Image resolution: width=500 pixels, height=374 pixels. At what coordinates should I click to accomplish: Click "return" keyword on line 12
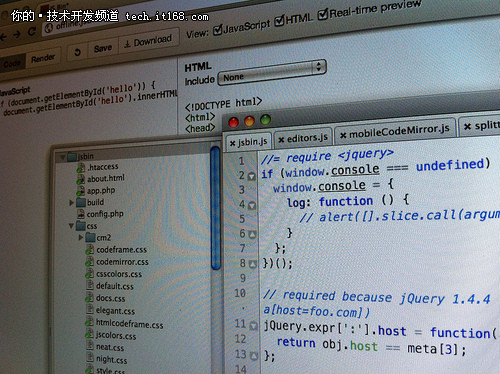[296, 343]
